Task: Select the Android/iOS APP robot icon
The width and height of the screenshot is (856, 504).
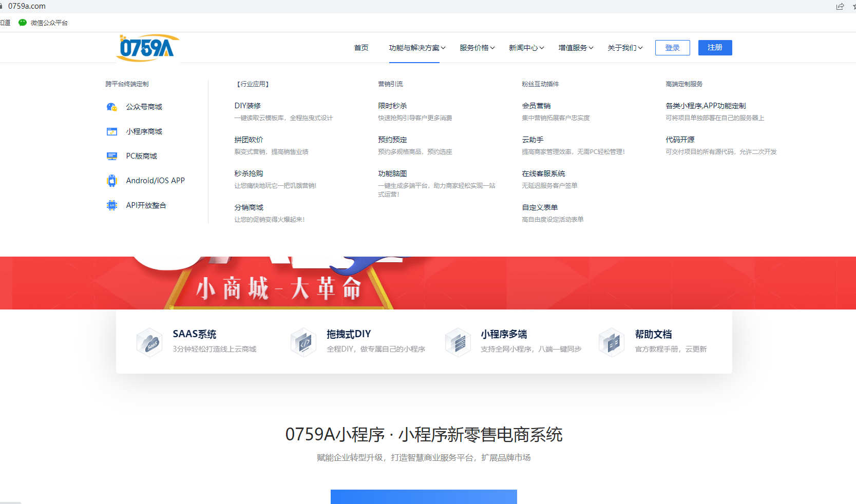Action: tap(112, 180)
